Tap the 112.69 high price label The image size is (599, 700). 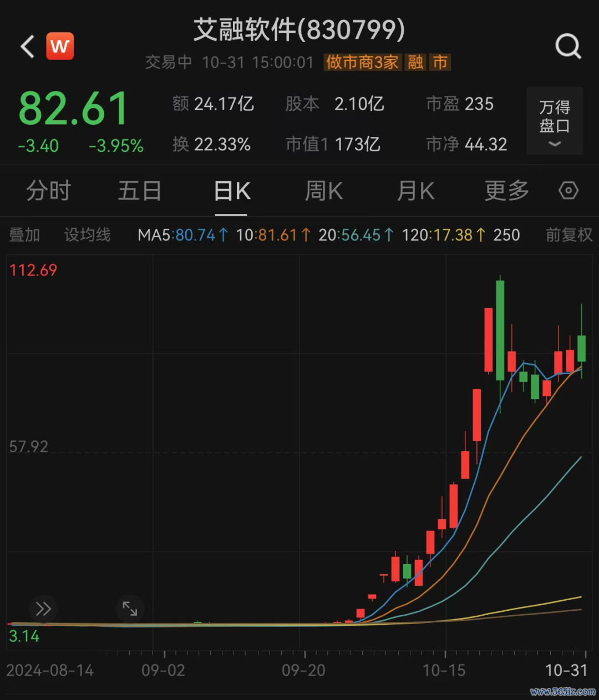(x=33, y=270)
